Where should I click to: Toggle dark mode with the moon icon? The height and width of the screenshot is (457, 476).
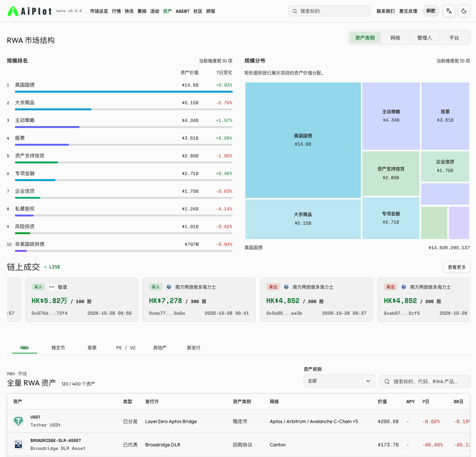point(464,11)
